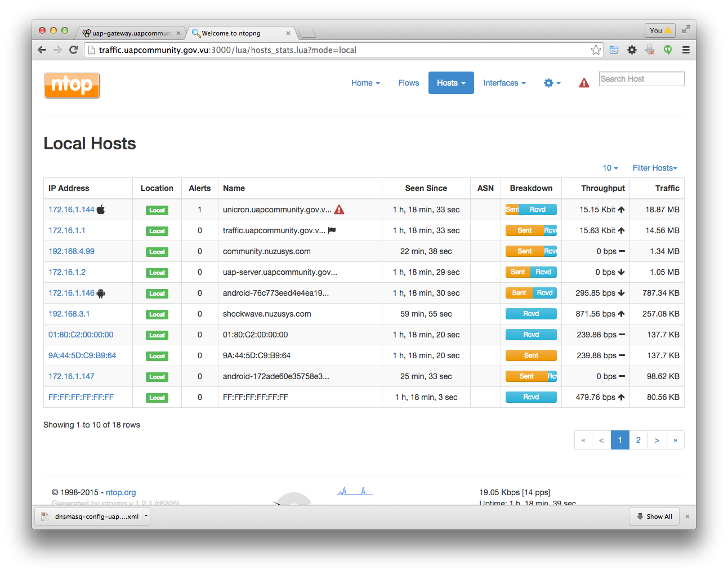Open host 172.16.1.144 details
This screenshot has width=728, height=574.
72,210
